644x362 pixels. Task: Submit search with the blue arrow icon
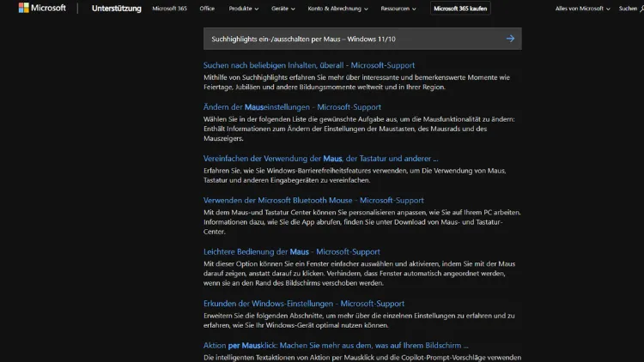tap(510, 39)
